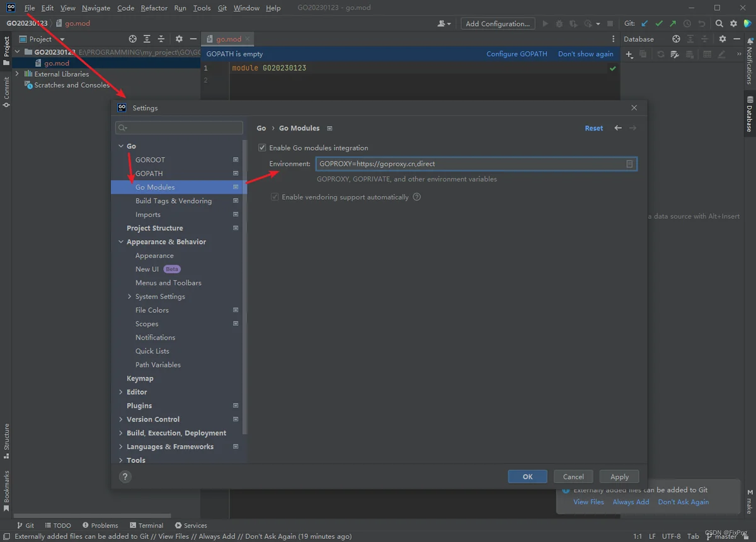756x542 pixels.
Task: Open Project panel options gear
Action: [179, 39]
